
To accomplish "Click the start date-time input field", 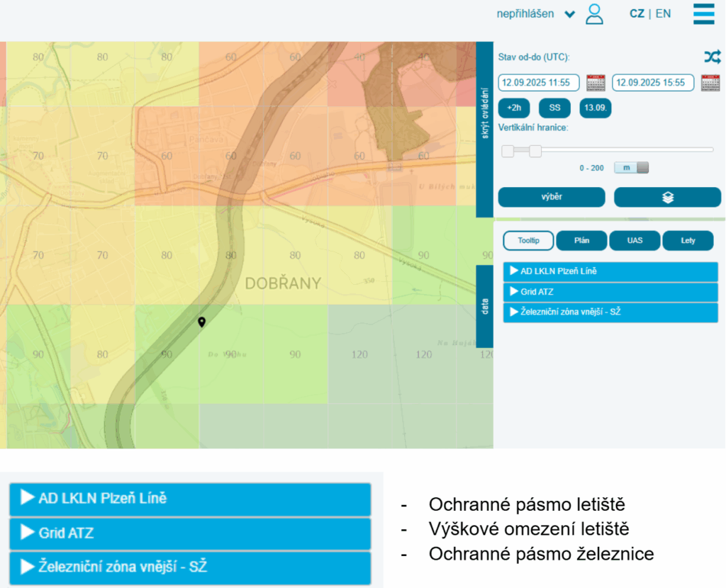I will point(538,83).
